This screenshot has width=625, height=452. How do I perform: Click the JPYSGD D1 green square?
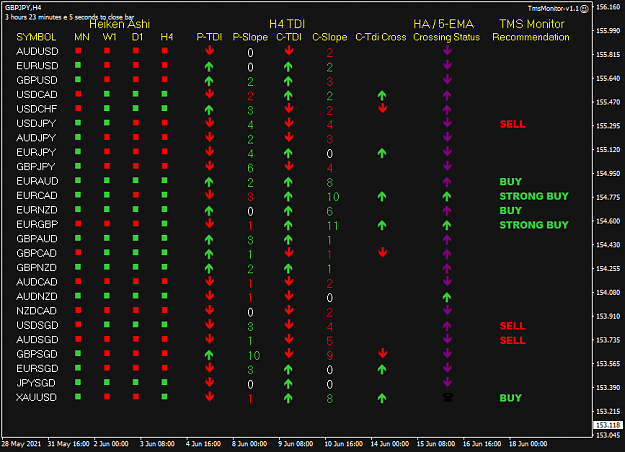136,382
